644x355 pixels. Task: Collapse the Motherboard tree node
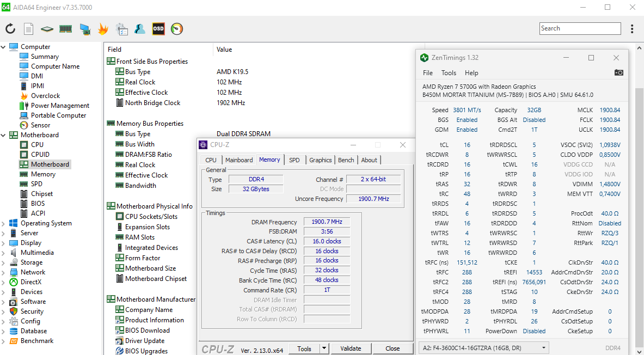click(x=3, y=135)
